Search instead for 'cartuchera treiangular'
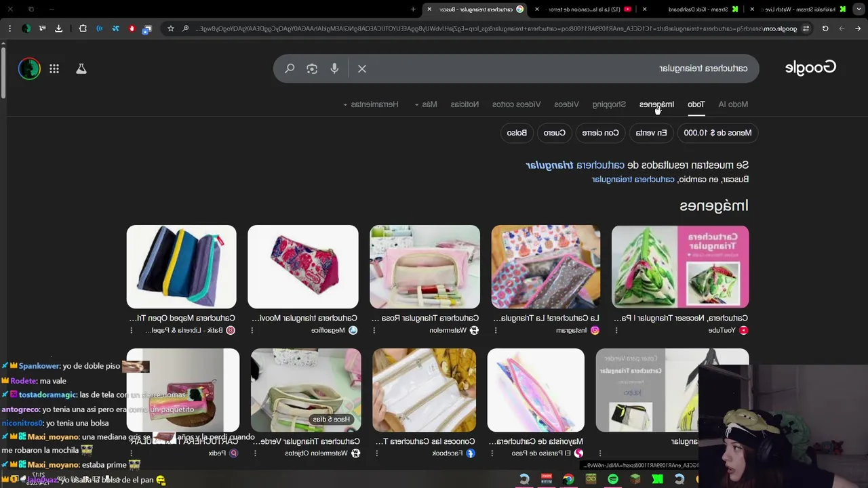The width and height of the screenshot is (868, 488). 633,180
